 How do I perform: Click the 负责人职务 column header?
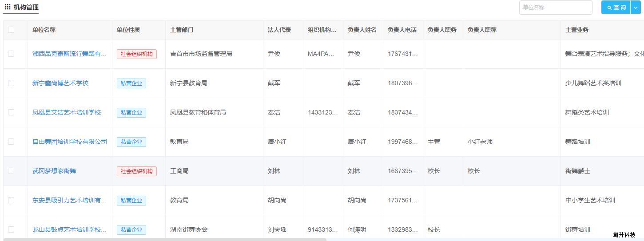(442, 30)
